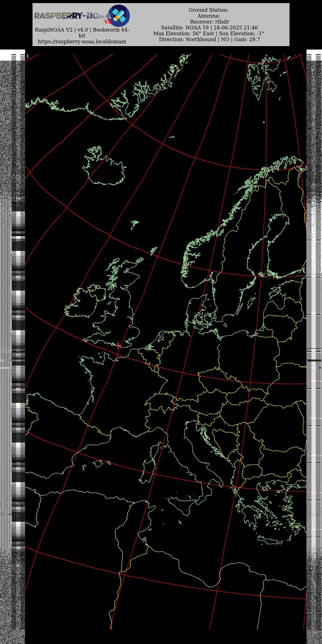Click the Raspberry-NOAA V2 satellite logo icon

pos(119,16)
